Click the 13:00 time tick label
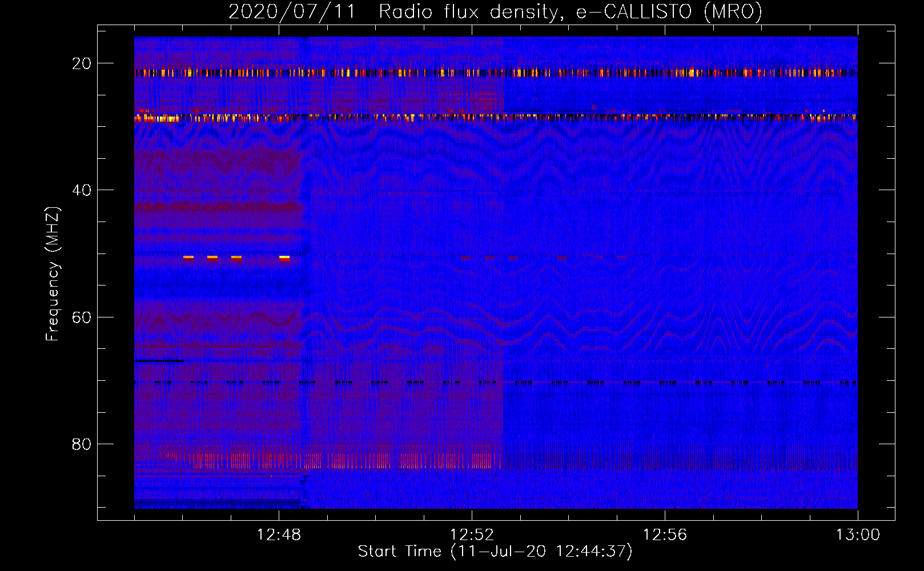The width and height of the screenshot is (924, 571). pos(858,535)
